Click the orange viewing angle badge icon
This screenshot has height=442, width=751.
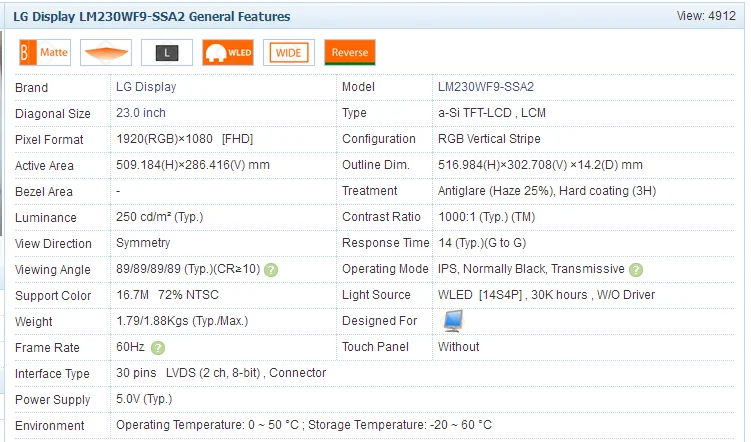(x=106, y=52)
